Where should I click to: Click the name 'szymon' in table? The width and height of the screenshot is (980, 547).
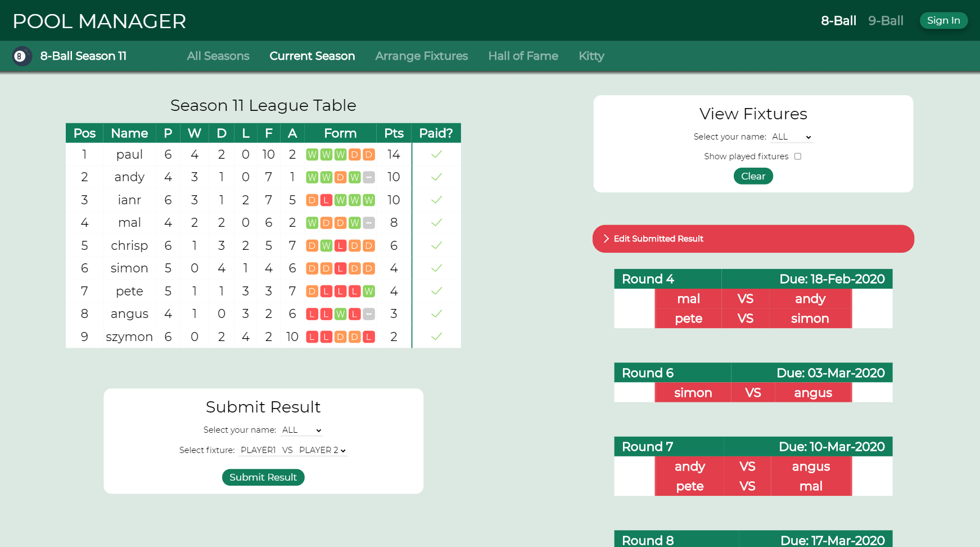tap(129, 337)
